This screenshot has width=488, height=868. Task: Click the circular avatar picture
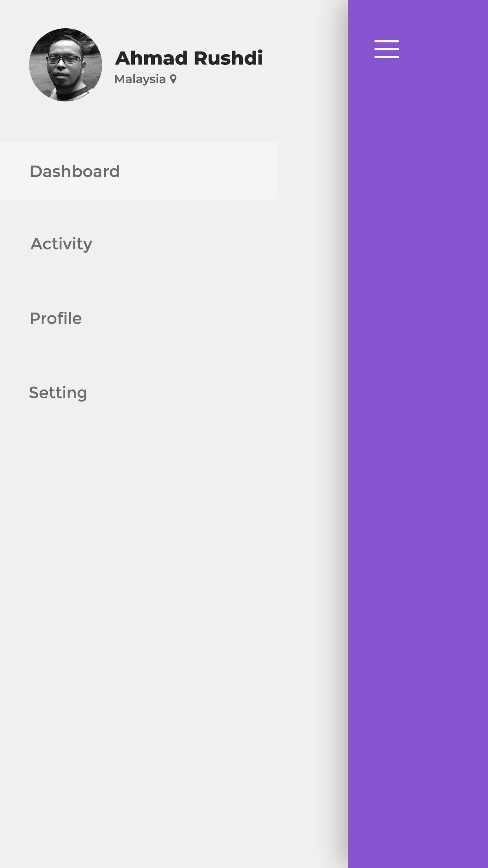(x=66, y=65)
